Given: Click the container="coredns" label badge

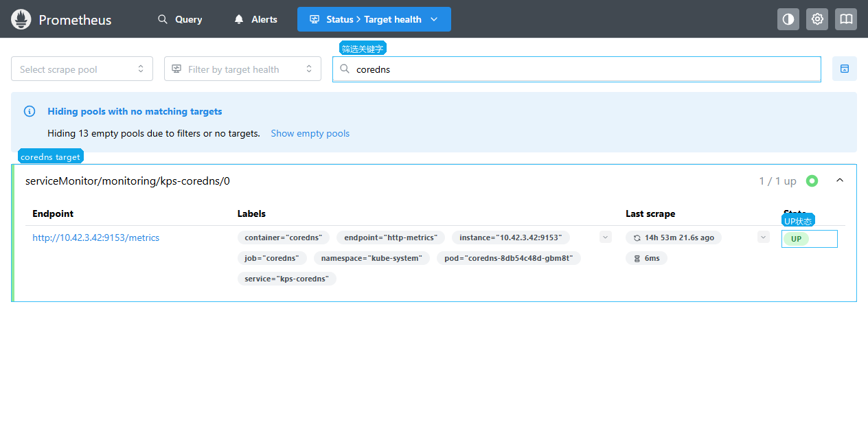Looking at the screenshot, I should click(x=284, y=237).
